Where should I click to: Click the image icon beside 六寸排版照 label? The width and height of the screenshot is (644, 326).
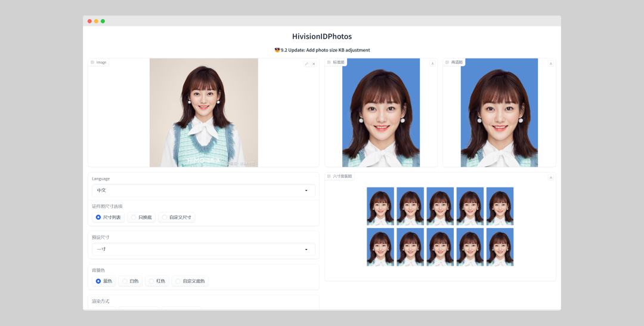(x=329, y=176)
